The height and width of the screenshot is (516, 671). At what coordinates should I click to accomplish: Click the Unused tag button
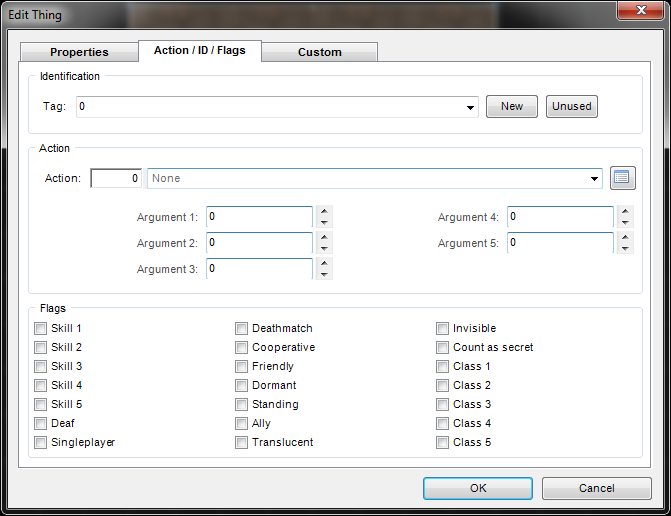[572, 107]
